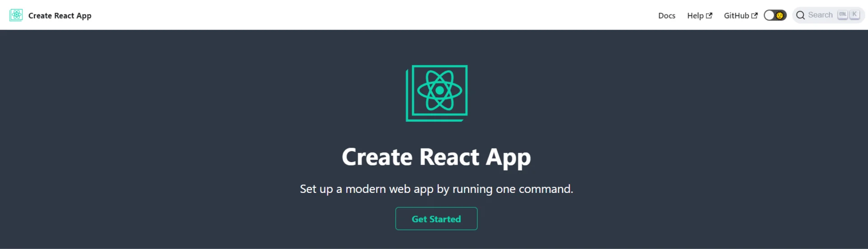Click the magnifier icon in the search box
Viewport: 868px width, 249px height.
(x=800, y=15)
